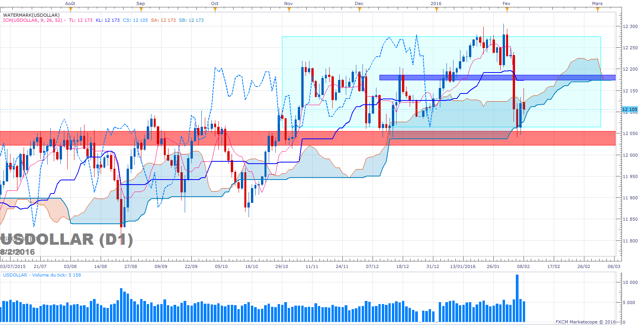Click the 31/12 date axis label
The image size is (644, 325).
point(433,266)
